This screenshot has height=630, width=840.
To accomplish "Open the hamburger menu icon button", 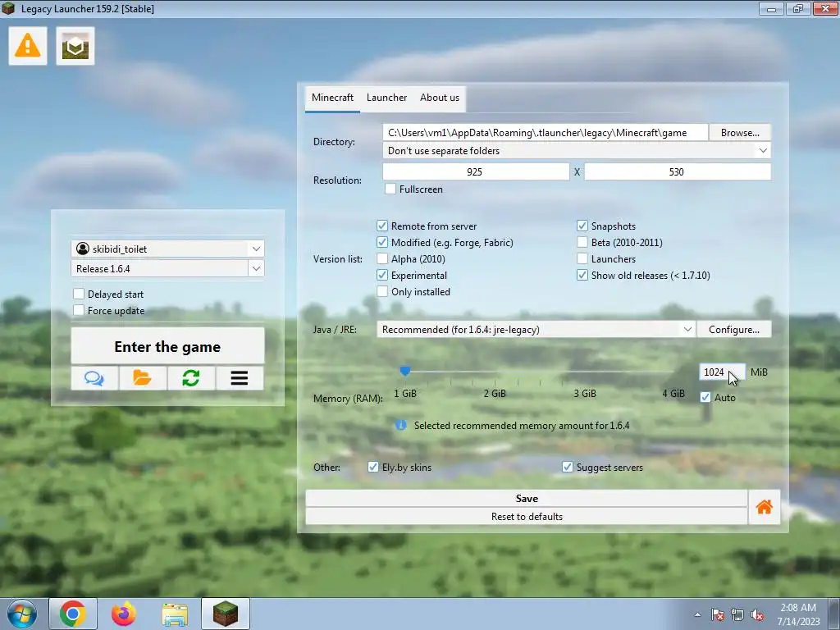I will (240, 378).
